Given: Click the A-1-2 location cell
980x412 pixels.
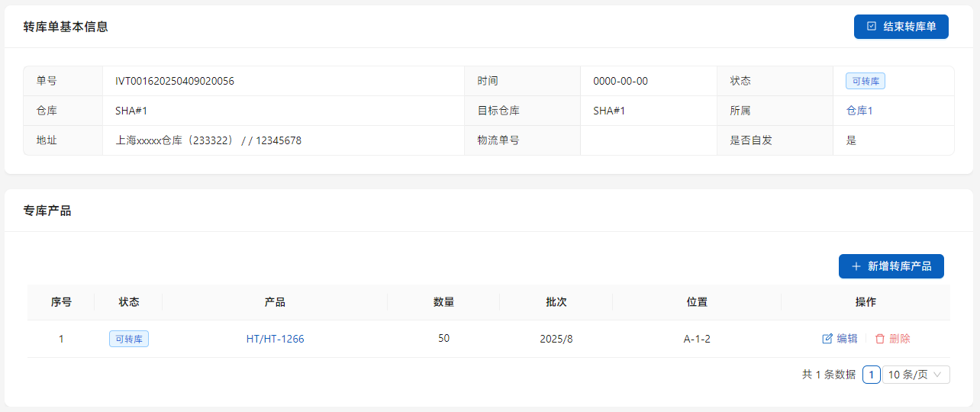Looking at the screenshot, I should point(697,339).
